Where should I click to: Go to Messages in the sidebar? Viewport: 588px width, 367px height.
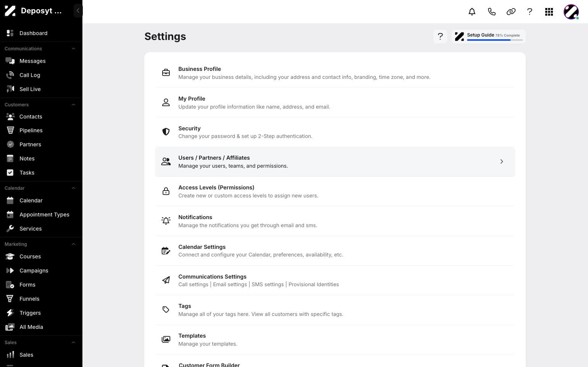point(41,61)
